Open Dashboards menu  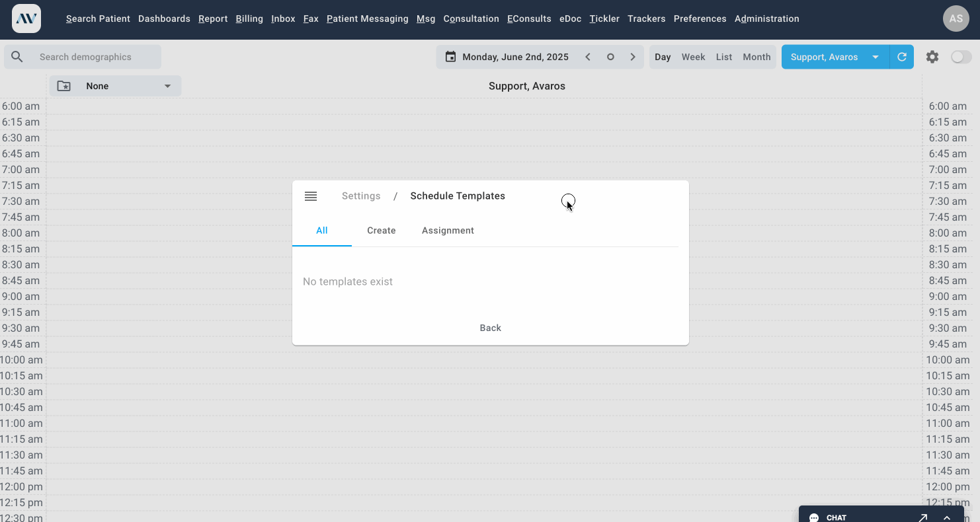[164, 19]
